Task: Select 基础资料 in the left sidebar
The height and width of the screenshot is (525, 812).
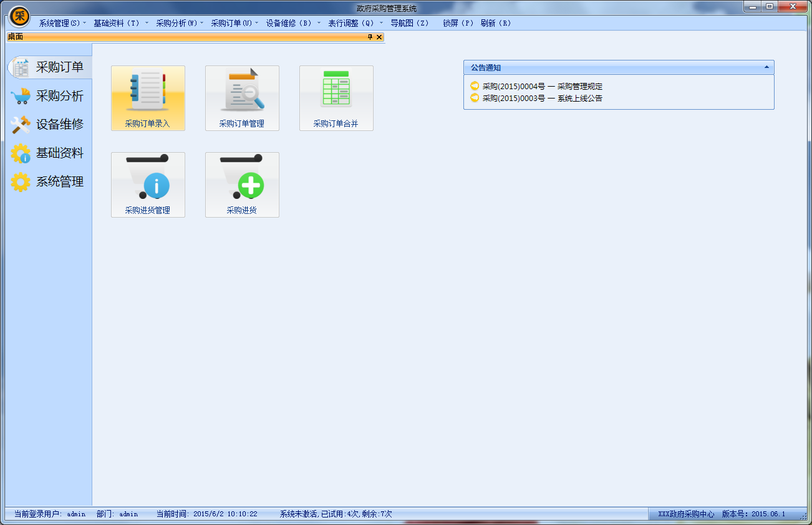Action: (x=49, y=153)
